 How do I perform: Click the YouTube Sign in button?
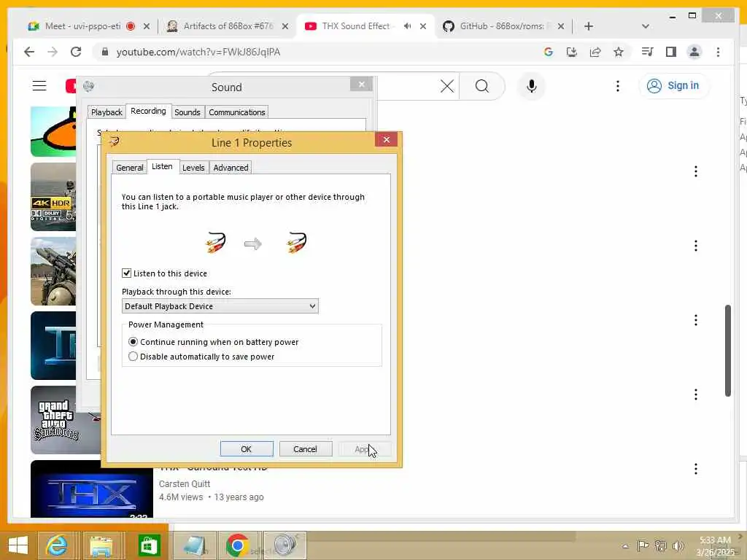[673, 86]
